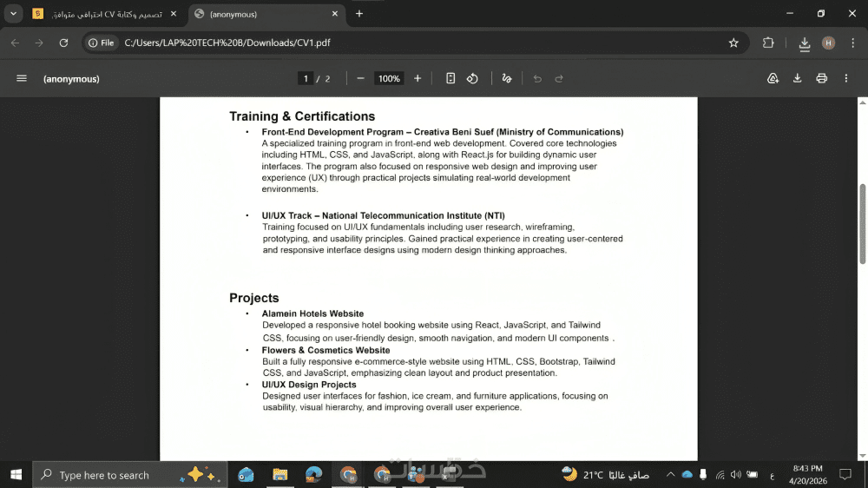Bookmark this tab with the star
The height and width of the screenshot is (488, 868).
pyautogui.click(x=733, y=43)
